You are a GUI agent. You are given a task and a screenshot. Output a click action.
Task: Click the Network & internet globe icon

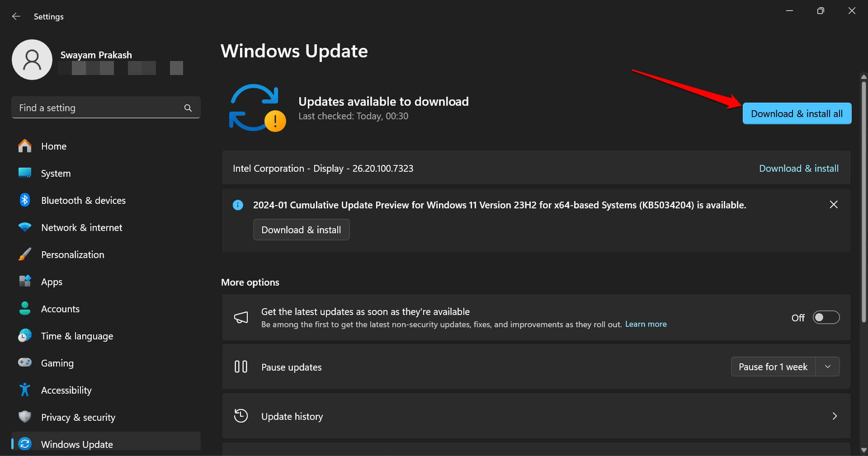[25, 227]
